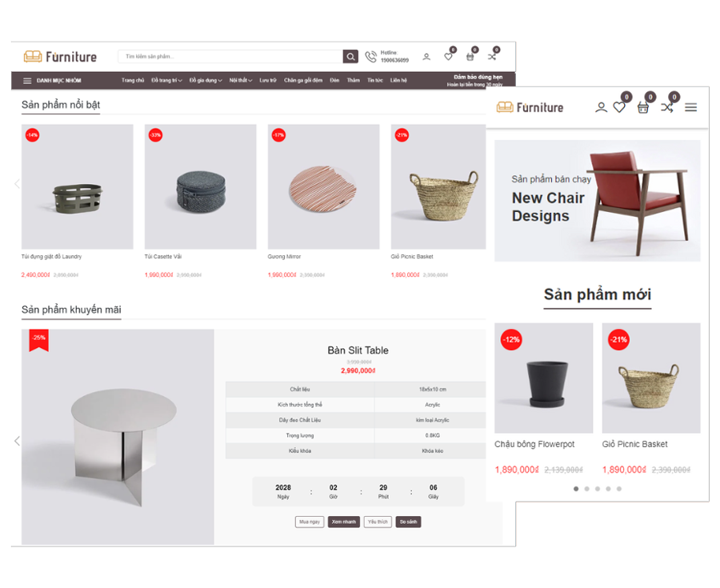The width and height of the screenshot is (720, 588).
Task: Click the Xem nhanh button
Action: pos(343,522)
